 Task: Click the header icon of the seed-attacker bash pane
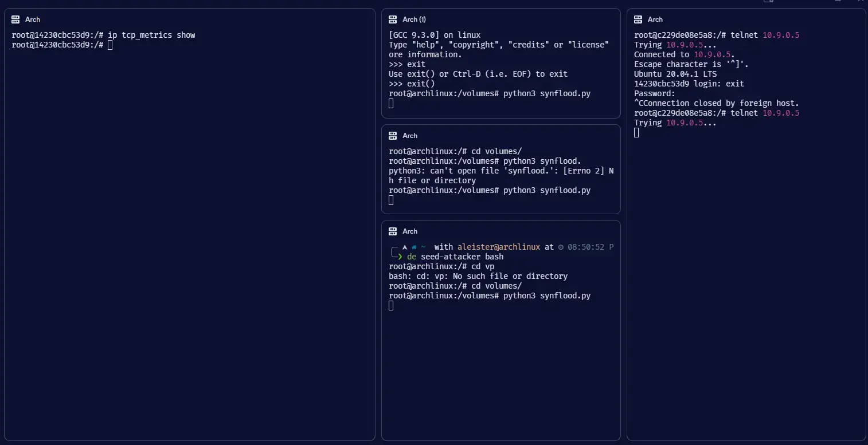pos(393,231)
